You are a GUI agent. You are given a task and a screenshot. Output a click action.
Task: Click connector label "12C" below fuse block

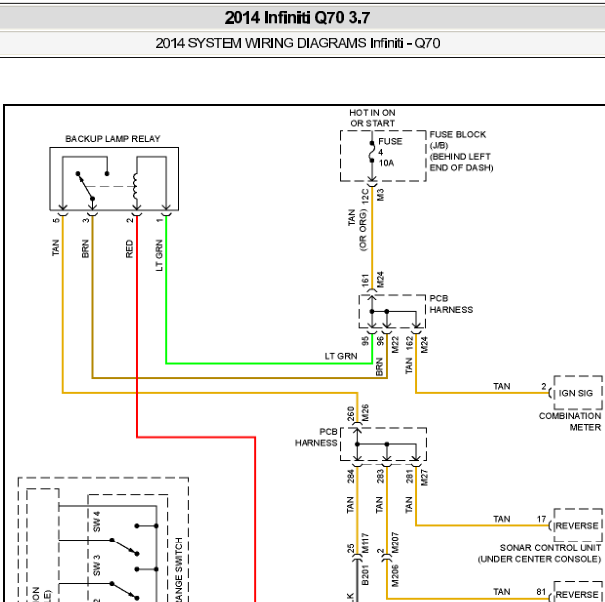[x=365, y=196]
